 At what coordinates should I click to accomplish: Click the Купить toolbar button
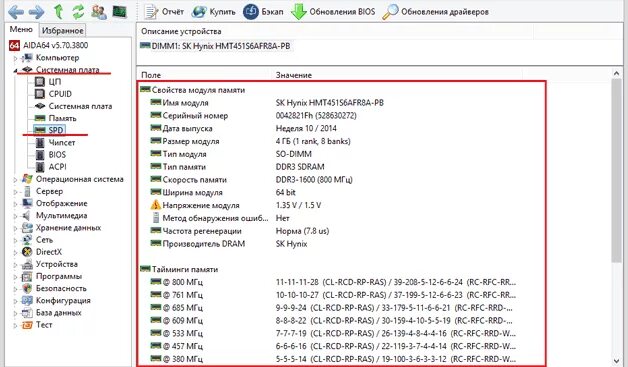tap(213, 12)
